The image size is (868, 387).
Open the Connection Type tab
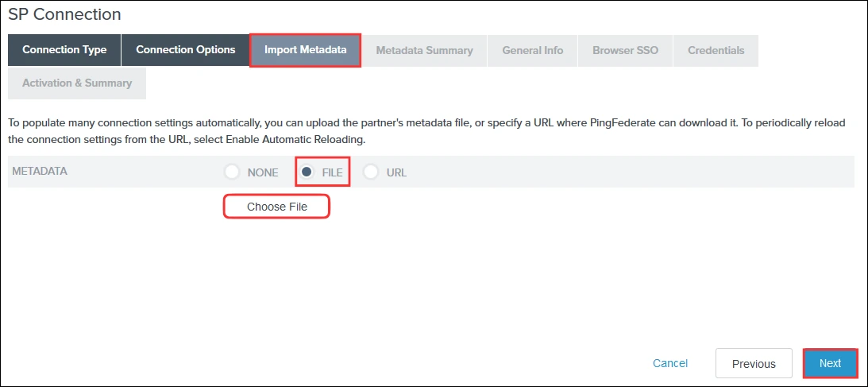[64, 50]
